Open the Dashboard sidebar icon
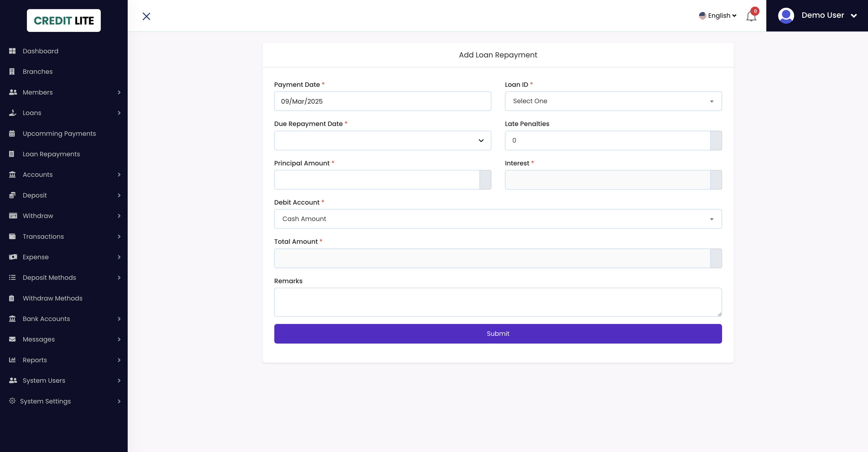868x452 pixels. pyautogui.click(x=13, y=51)
